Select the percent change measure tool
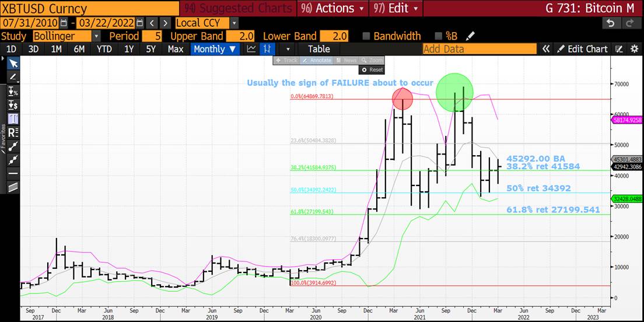Screen dimensions: 644x322 pos(13,91)
